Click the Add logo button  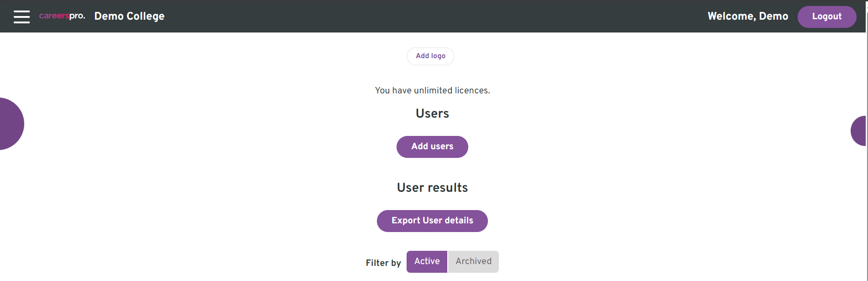(x=430, y=56)
